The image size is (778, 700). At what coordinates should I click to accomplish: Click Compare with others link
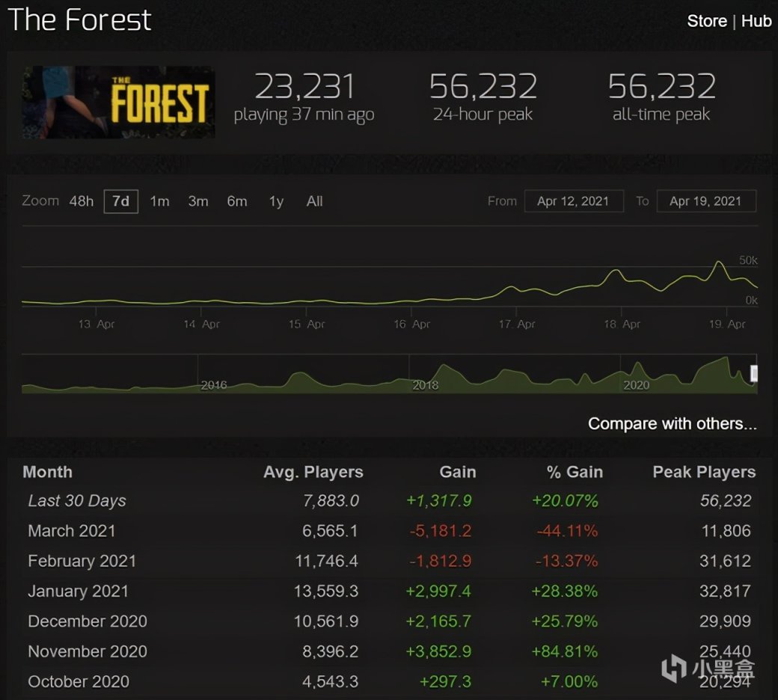coord(673,424)
